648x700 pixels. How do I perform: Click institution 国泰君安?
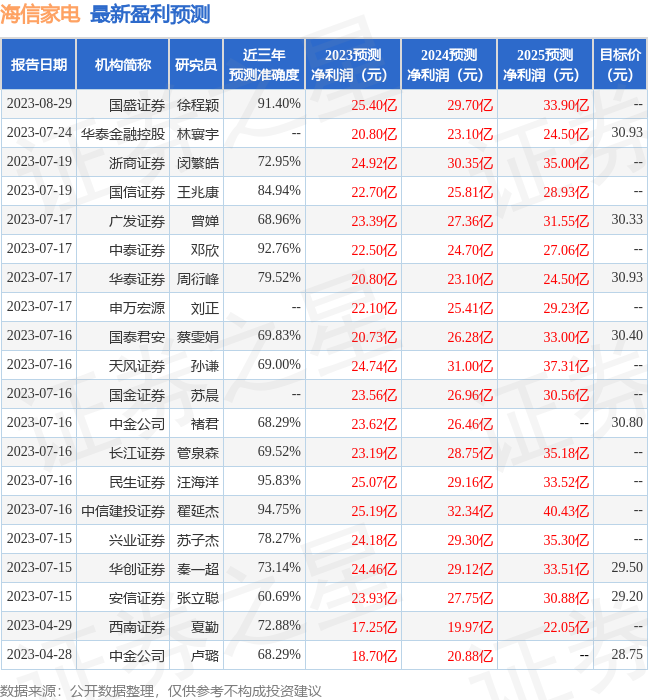[x=137, y=337]
